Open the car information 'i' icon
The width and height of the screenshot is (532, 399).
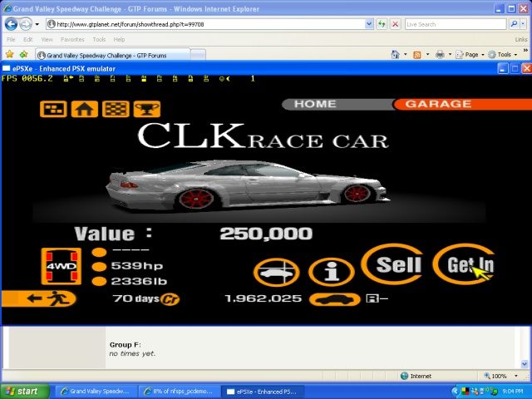331,271
